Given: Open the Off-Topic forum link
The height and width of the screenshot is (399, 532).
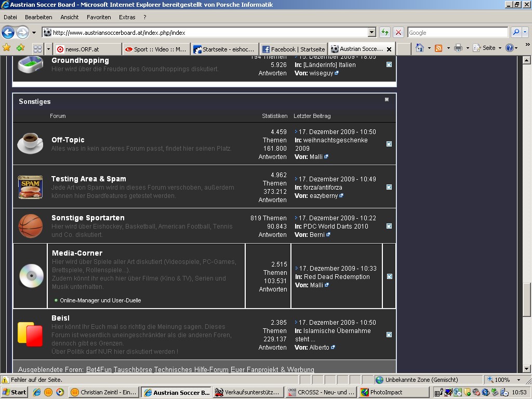Looking at the screenshot, I should click(x=68, y=140).
